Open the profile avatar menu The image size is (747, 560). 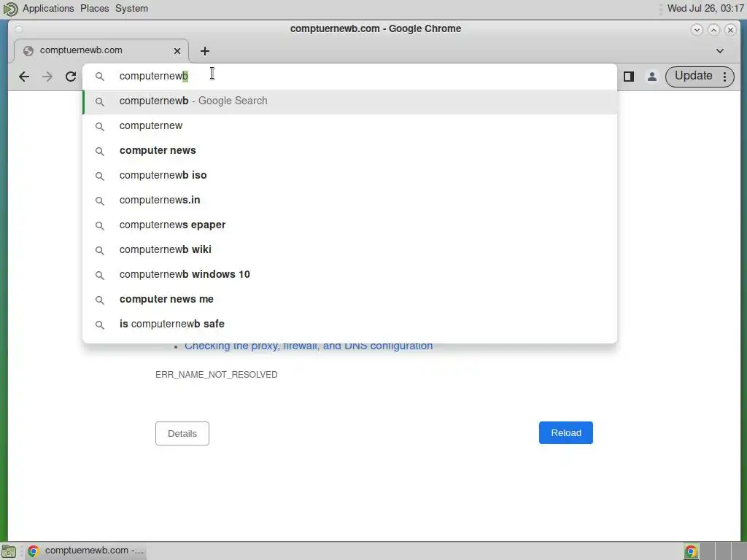coord(651,77)
